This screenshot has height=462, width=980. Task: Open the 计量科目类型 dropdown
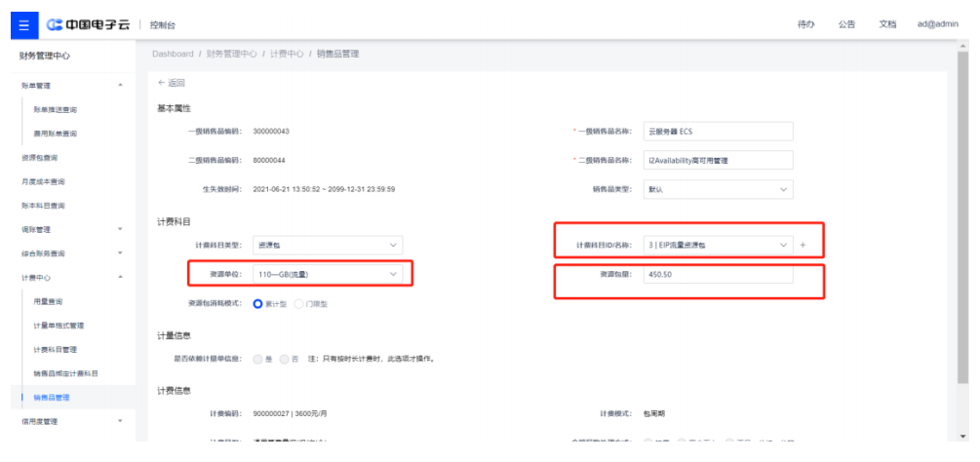(x=326, y=246)
